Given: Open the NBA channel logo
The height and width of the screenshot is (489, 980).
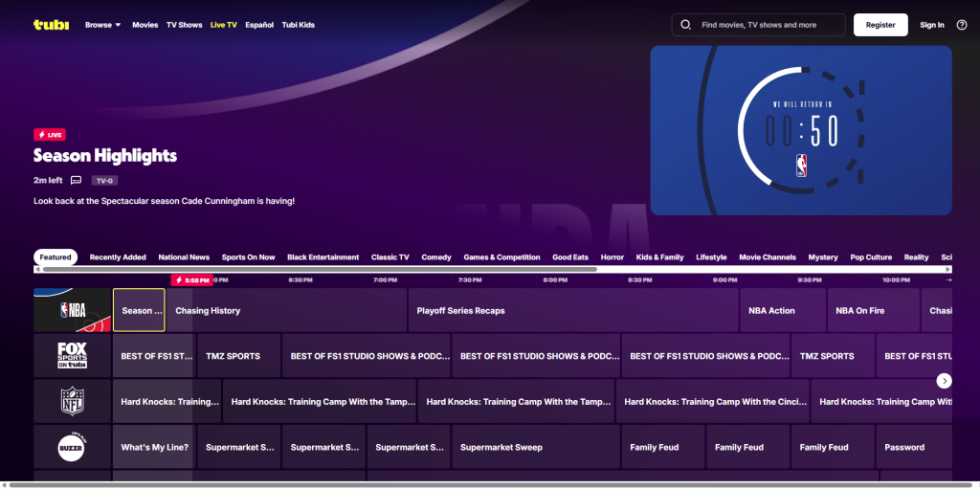Looking at the screenshot, I should click(x=72, y=310).
